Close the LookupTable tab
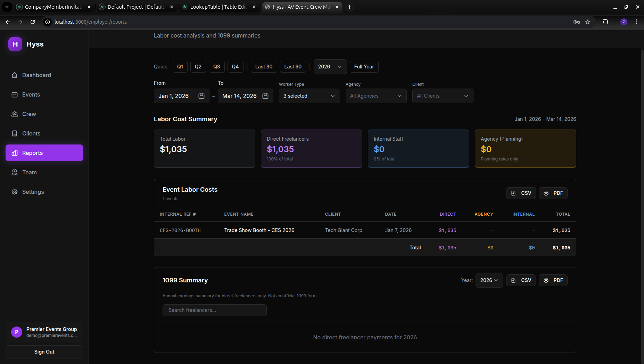This screenshot has width=644, height=364. tap(254, 7)
